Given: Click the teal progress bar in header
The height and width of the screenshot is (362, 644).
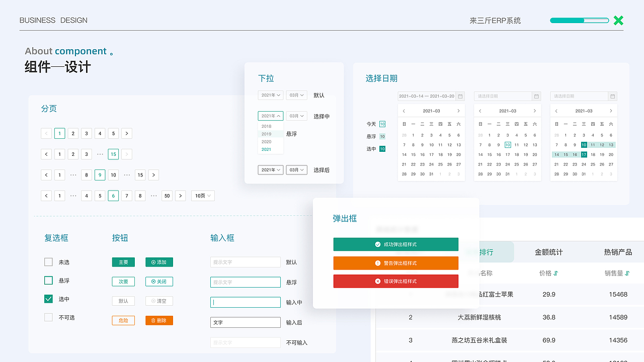Looking at the screenshot, I should point(580,21).
